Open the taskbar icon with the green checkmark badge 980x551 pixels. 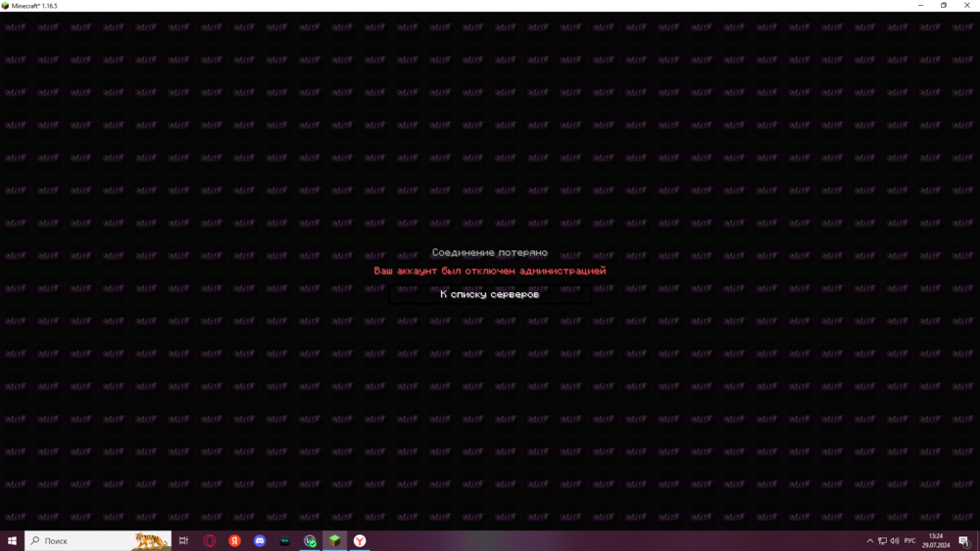[x=310, y=540]
